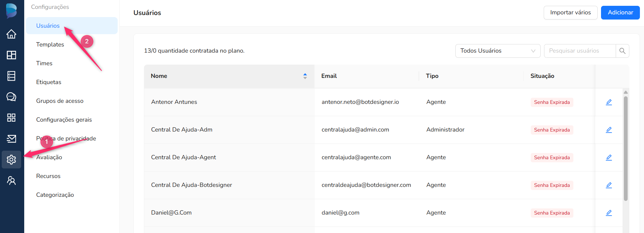Expand the Todos Usuários dropdown

coord(498,51)
